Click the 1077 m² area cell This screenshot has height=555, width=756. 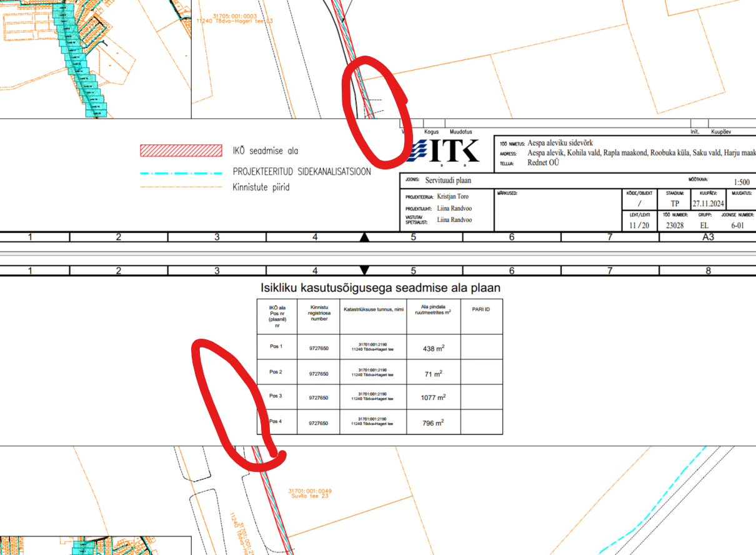(x=434, y=397)
